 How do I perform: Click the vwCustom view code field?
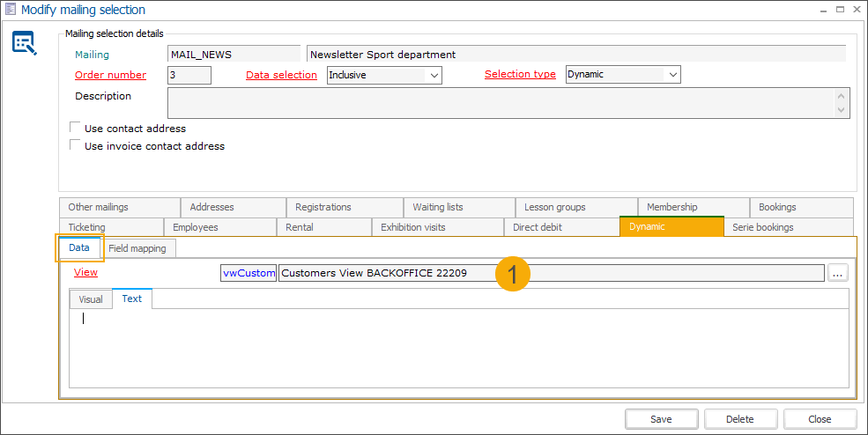(249, 273)
